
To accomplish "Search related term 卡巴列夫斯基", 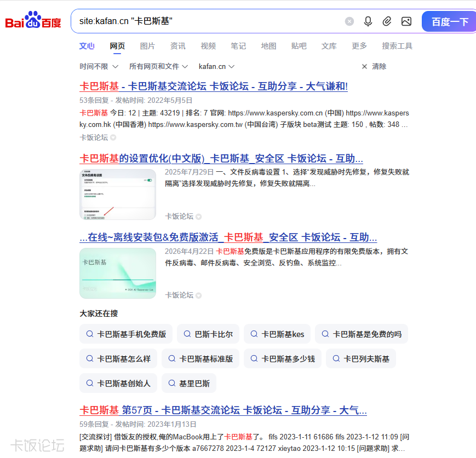I will pyautogui.click(x=361, y=358).
